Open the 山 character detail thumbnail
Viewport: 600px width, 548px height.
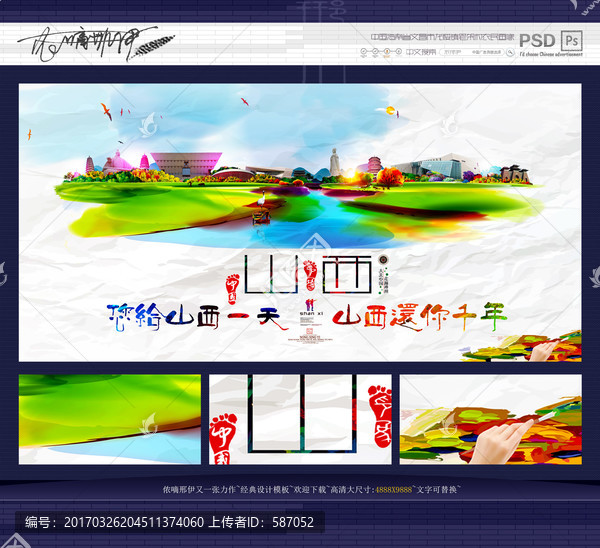point(300,419)
